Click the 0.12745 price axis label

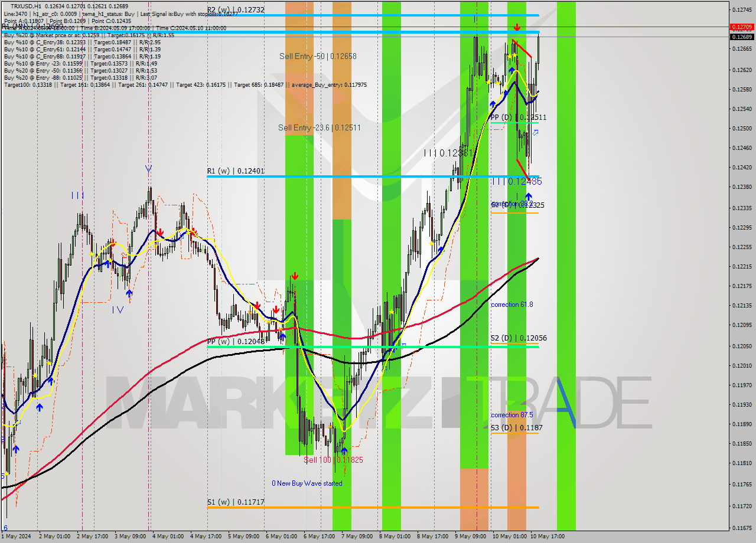(x=742, y=10)
